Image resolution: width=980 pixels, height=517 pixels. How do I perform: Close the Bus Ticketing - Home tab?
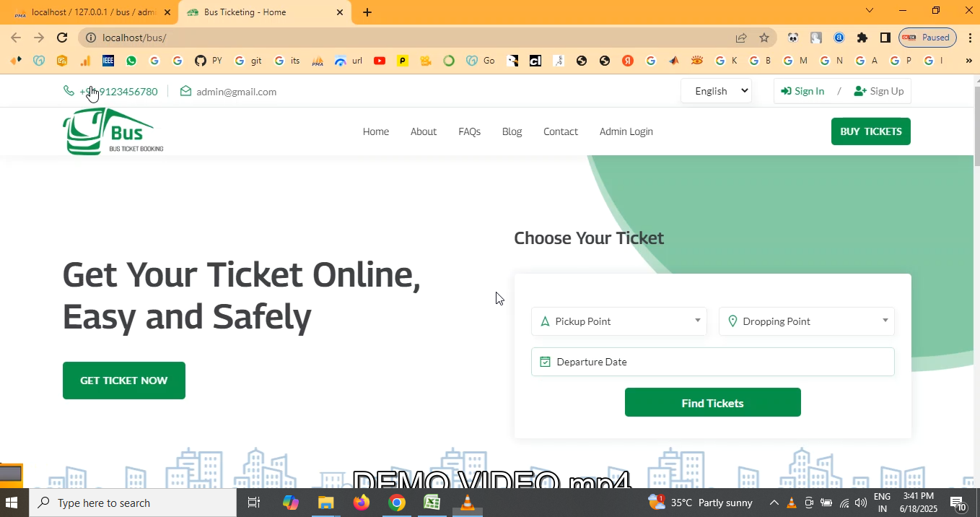coord(340,12)
